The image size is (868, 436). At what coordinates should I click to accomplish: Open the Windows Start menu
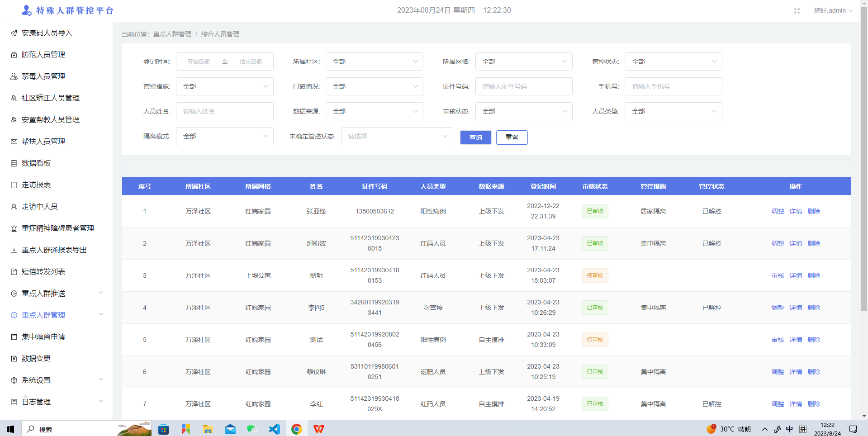10,429
